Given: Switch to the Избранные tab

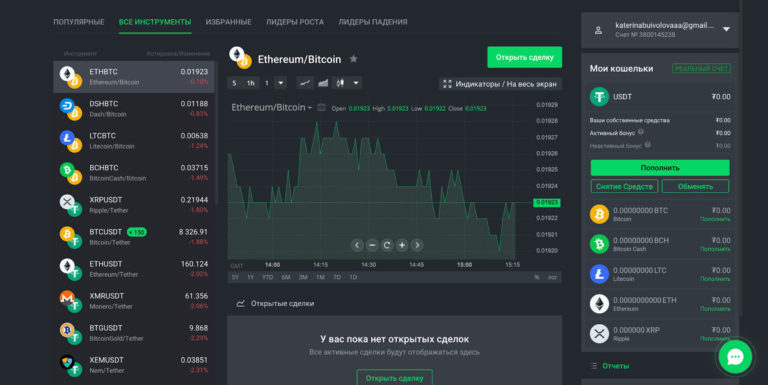Looking at the screenshot, I should (x=229, y=22).
